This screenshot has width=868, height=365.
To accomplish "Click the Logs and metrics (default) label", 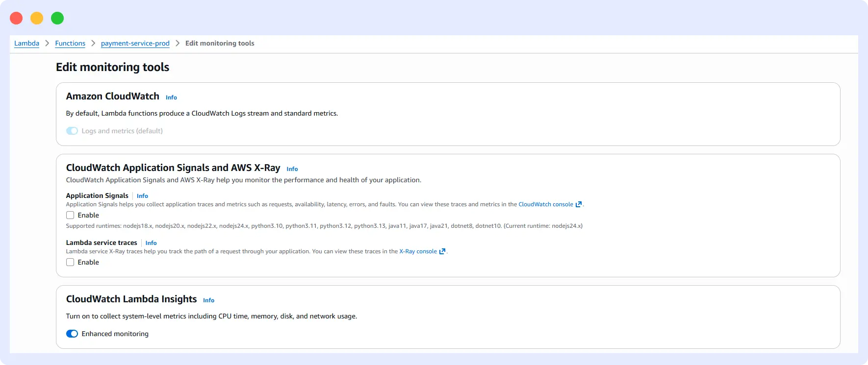I will tap(122, 131).
